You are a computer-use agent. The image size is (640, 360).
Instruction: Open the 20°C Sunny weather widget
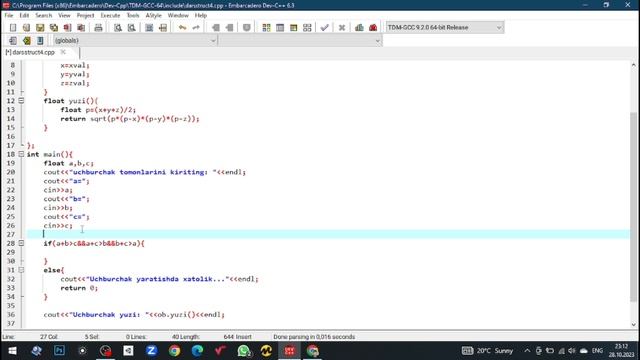tap(487, 351)
